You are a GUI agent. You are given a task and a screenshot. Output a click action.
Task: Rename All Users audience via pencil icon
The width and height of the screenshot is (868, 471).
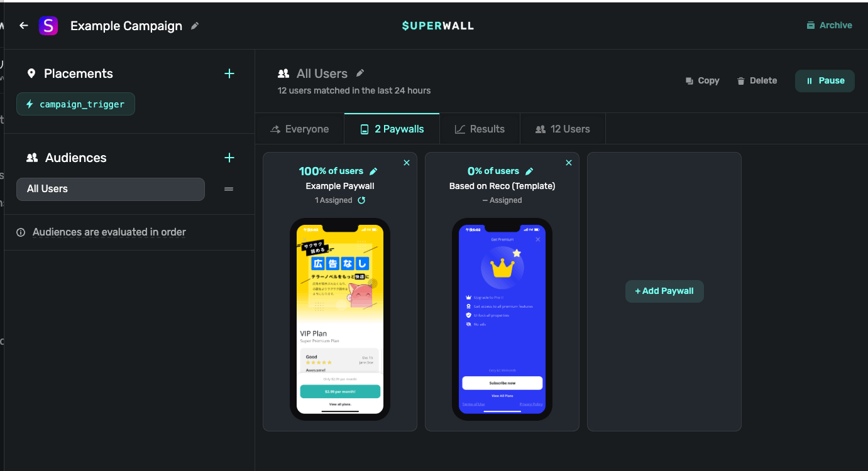click(x=360, y=73)
